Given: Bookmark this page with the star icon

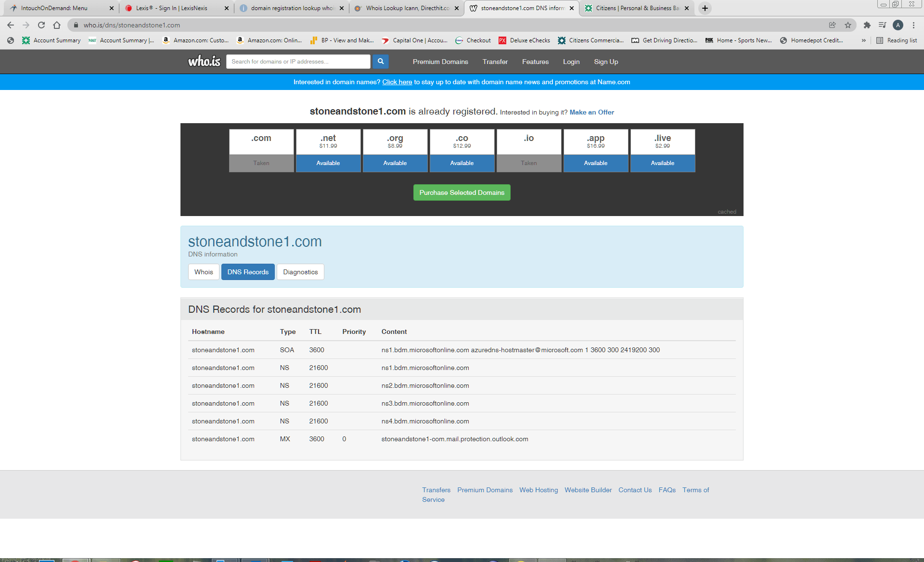Looking at the screenshot, I should tap(848, 25).
